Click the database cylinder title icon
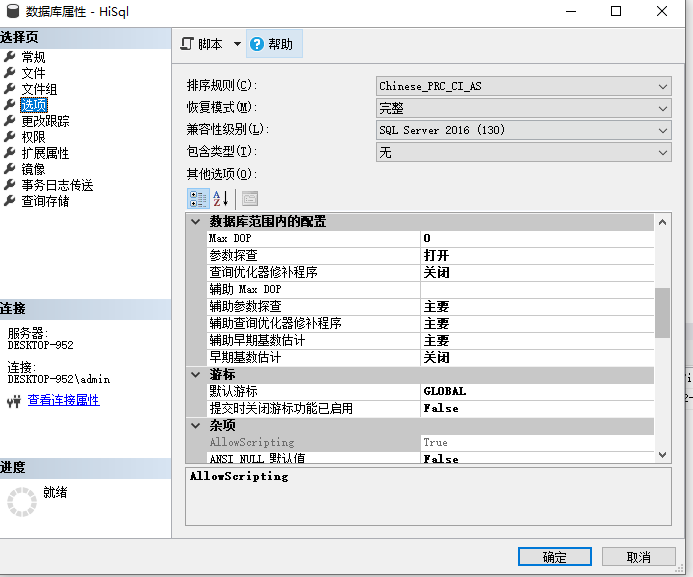 13,11
